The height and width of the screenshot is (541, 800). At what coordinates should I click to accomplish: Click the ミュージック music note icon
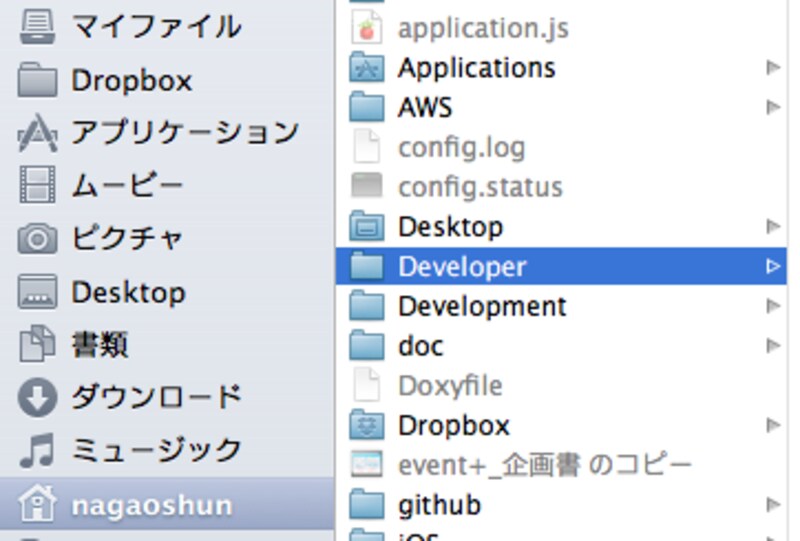click(37, 450)
